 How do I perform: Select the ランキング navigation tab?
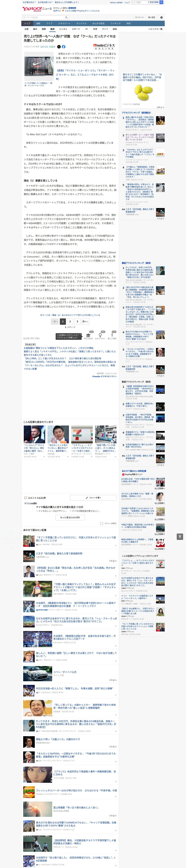pos(115,24)
